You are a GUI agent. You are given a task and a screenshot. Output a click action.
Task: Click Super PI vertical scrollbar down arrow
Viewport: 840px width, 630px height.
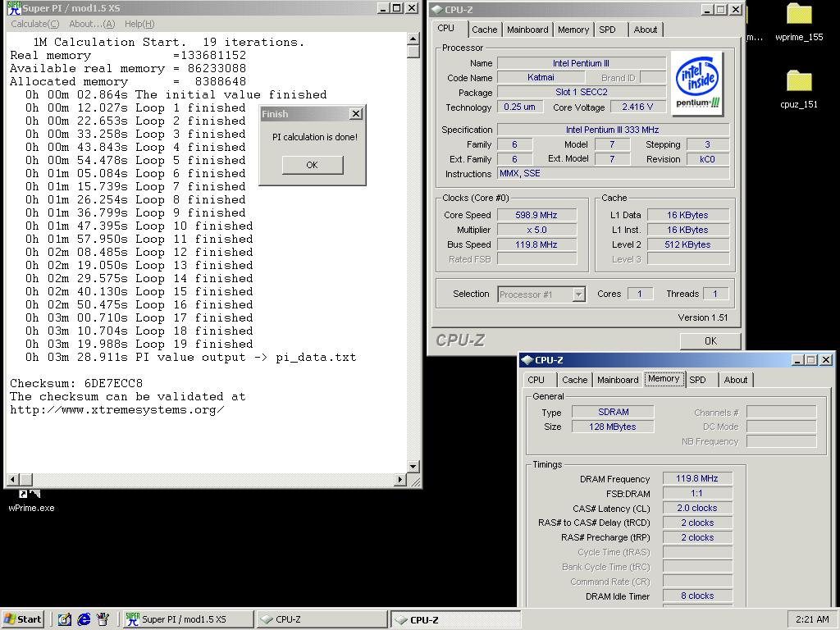413,467
